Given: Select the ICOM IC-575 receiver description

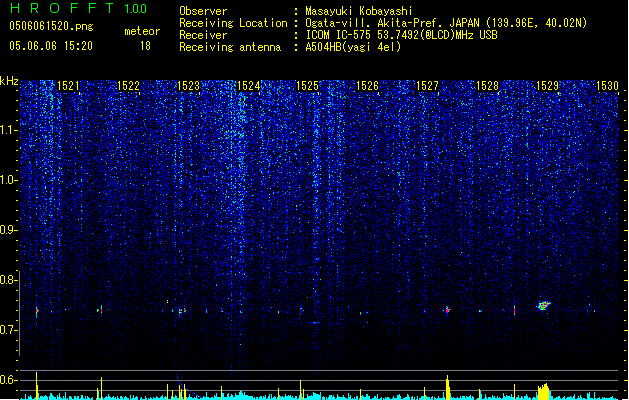Looking at the screenshot, I should tap(401, 35).
